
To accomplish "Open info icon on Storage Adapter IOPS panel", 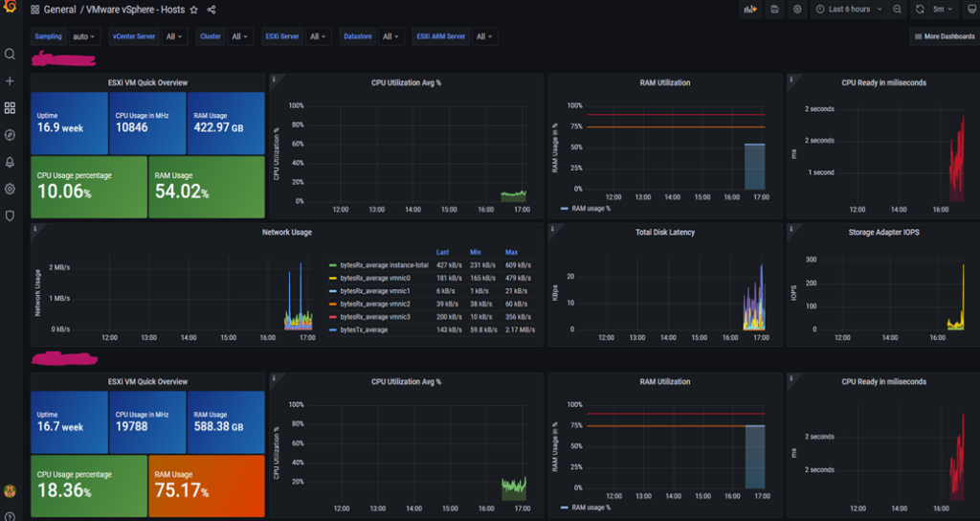I will click(x=791, y=229).
